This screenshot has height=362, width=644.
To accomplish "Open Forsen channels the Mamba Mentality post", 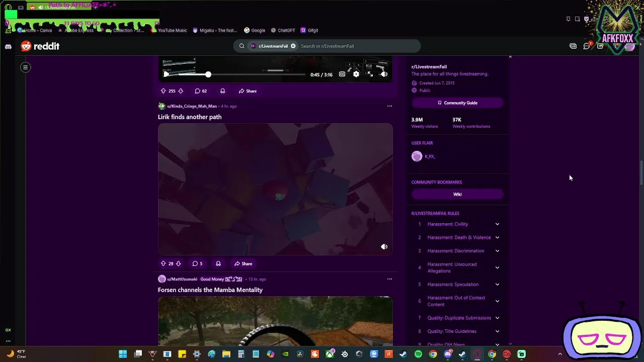I will [210, 290].
